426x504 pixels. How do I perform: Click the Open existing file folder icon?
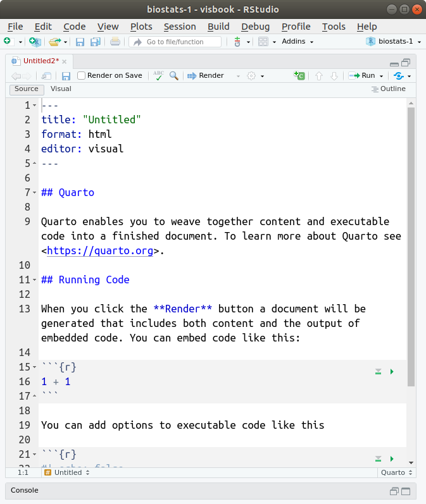point(54,42)
